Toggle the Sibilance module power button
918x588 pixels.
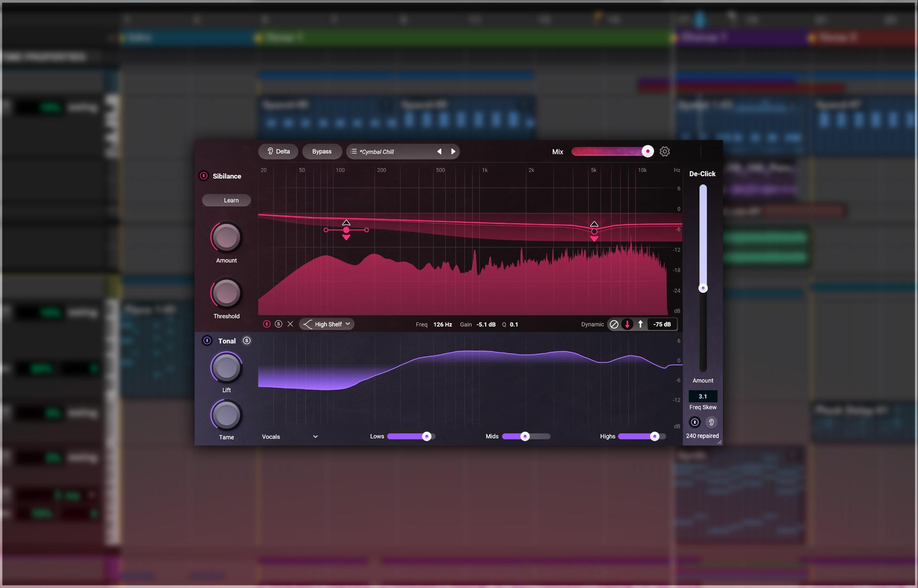point(204,176)
